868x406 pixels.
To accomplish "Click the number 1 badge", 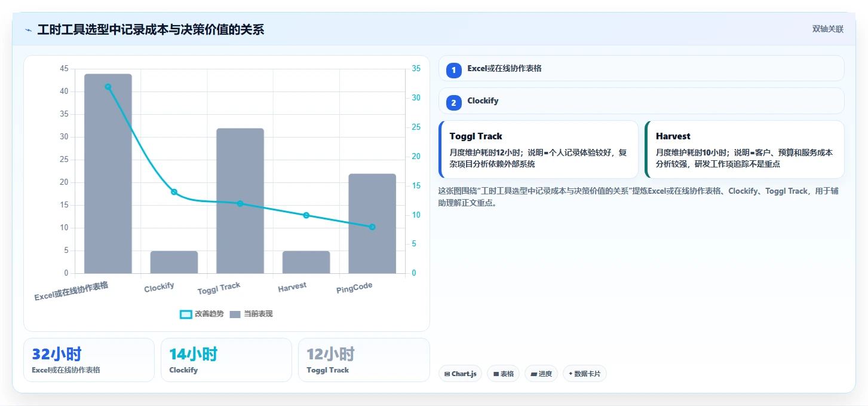I will [x=453, y=70].
